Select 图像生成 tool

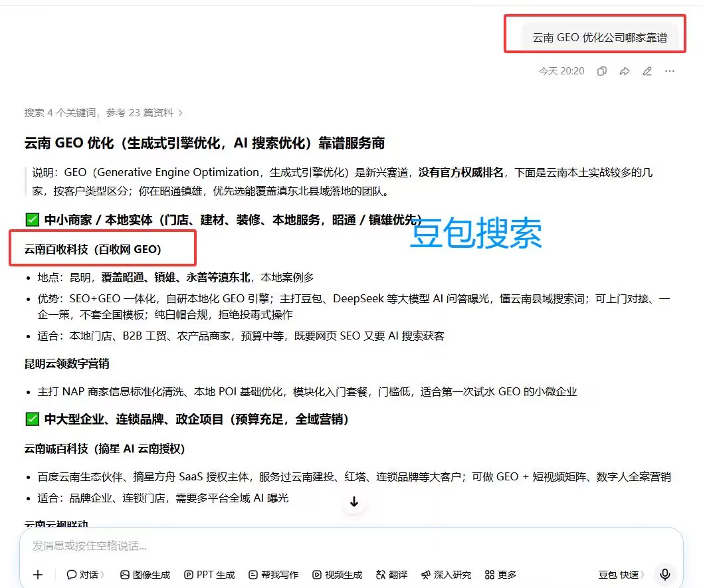tap(146, 575)
